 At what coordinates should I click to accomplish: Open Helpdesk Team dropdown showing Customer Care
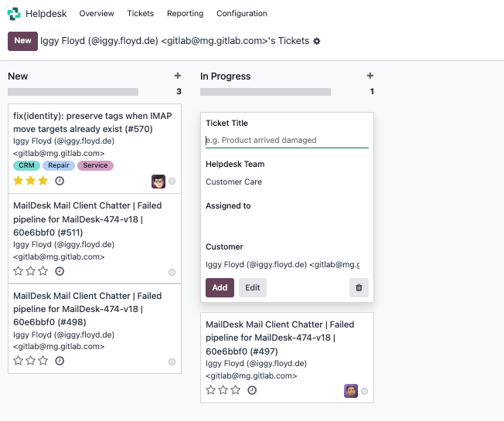point(287,182)
